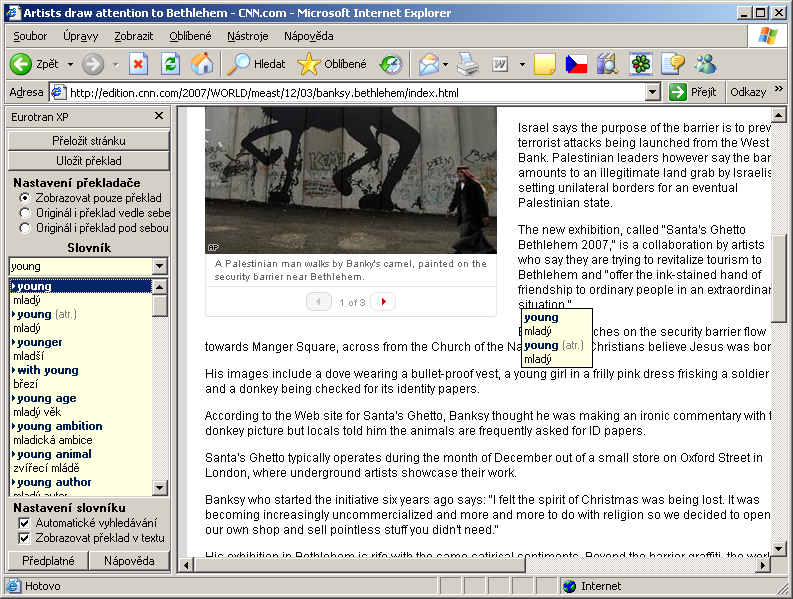
Task: Click the 'Uložit překlad' button
Action: [88, 161]
